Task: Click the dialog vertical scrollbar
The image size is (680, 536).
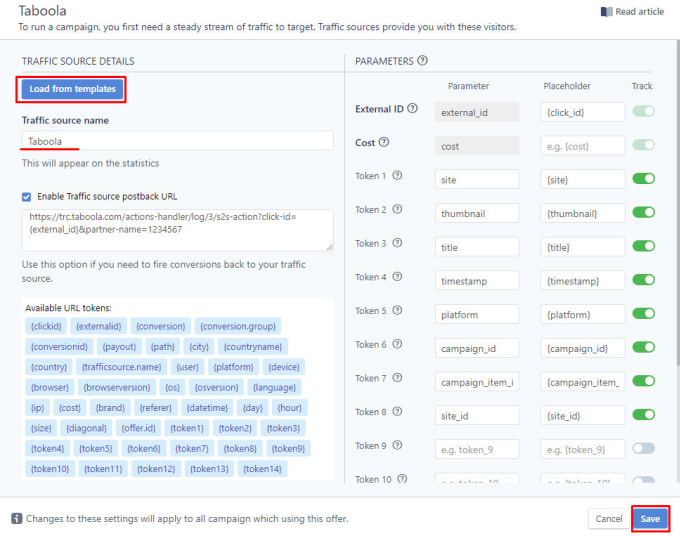Action: 678,204
